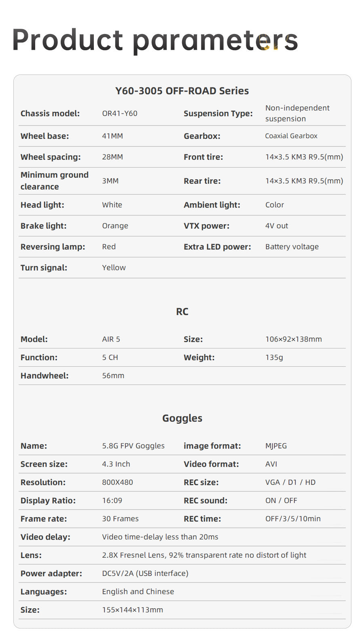Select the "Coaxial Gearbox" value
This screenshot has height=635, width=364.
click(291, 136)
